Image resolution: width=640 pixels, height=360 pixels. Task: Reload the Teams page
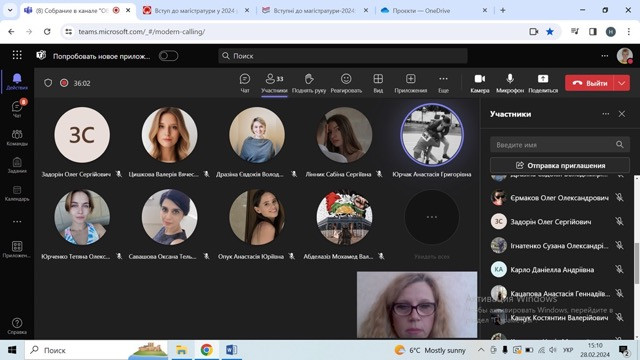pyautogui.click(x=47, y=31)
